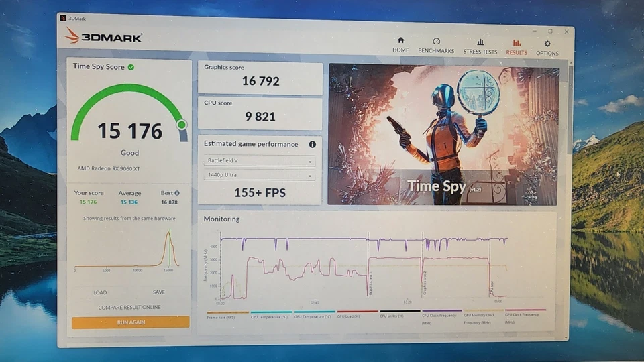Toggle CPU Clock Frequency legend
Screen dimensions: 644x362
pos(441,317)
